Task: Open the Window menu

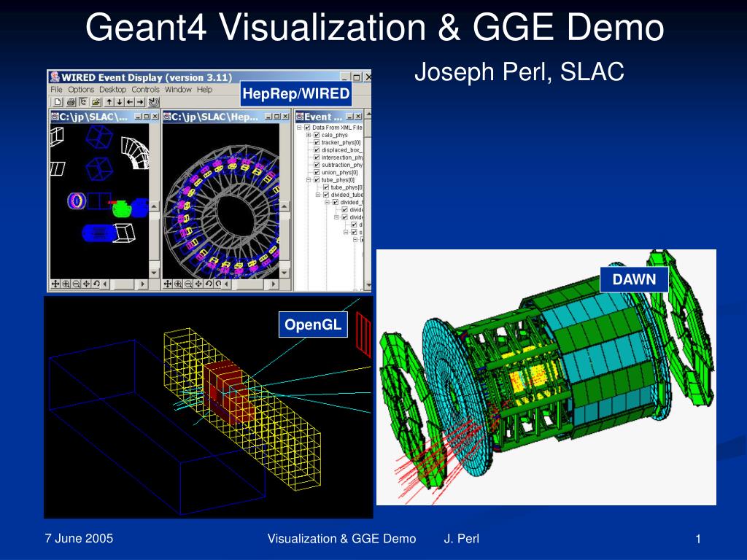Action: pyautogui.click(x=178, y=90)
